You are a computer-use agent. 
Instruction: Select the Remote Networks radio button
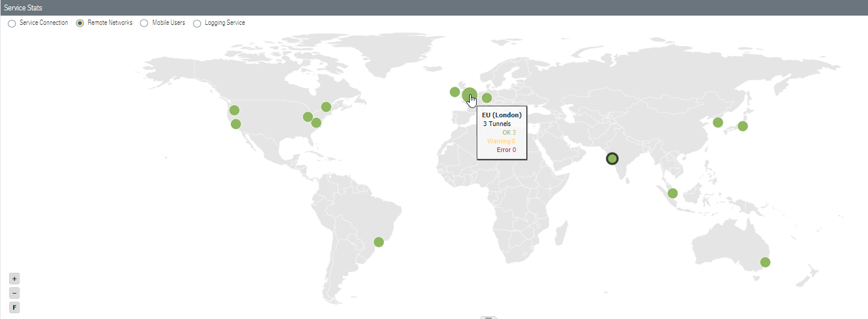(80, 24)
